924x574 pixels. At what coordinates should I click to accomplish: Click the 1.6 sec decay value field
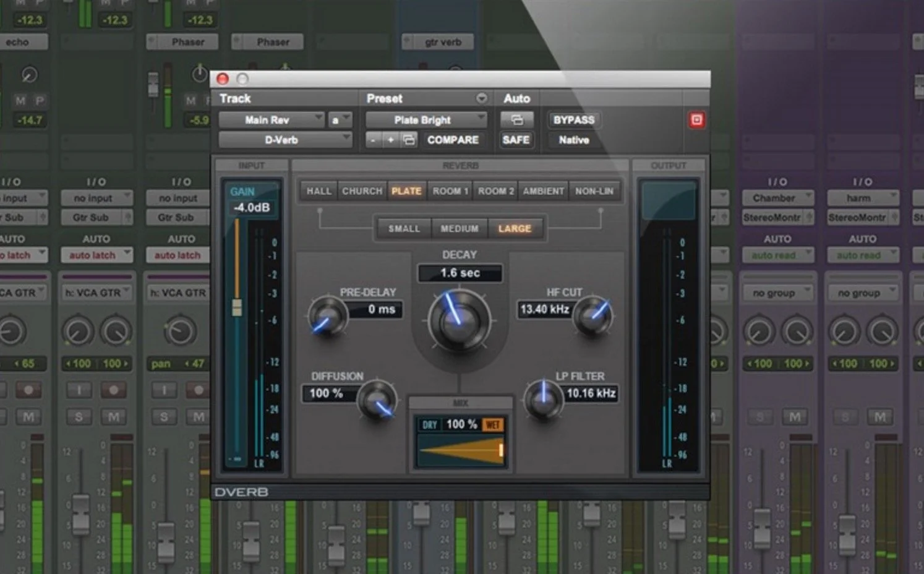pos(460,273)
